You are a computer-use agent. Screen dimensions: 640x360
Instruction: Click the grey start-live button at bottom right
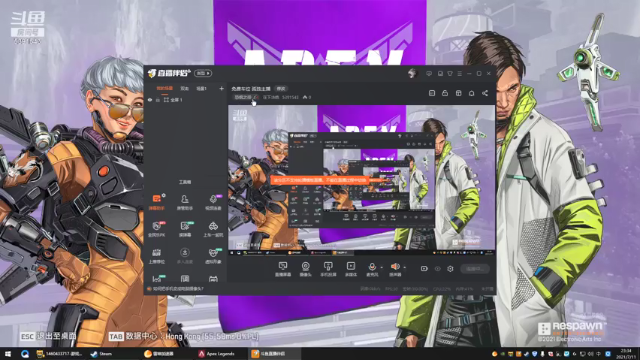pos(475,269)
